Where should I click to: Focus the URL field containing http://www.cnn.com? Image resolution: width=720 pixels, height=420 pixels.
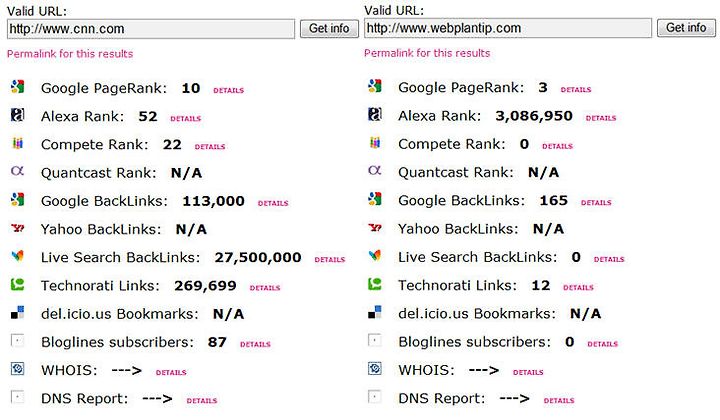pos(151,29)
